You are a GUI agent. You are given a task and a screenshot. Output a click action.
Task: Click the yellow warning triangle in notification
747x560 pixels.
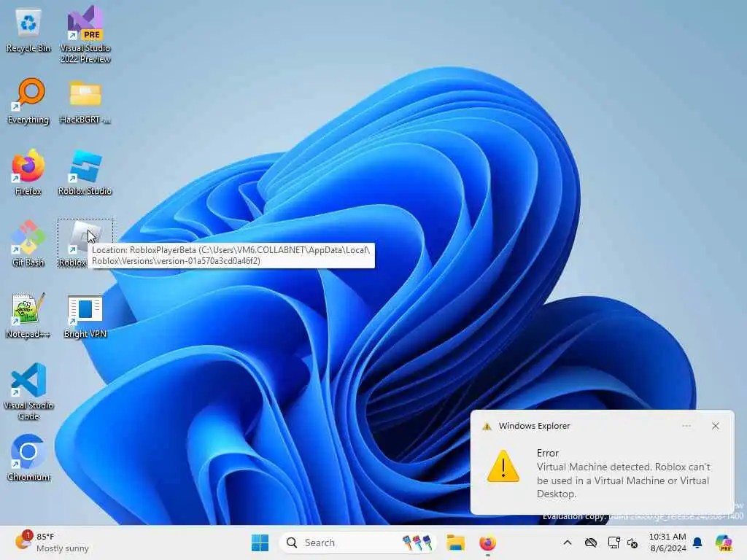point(503,466)
